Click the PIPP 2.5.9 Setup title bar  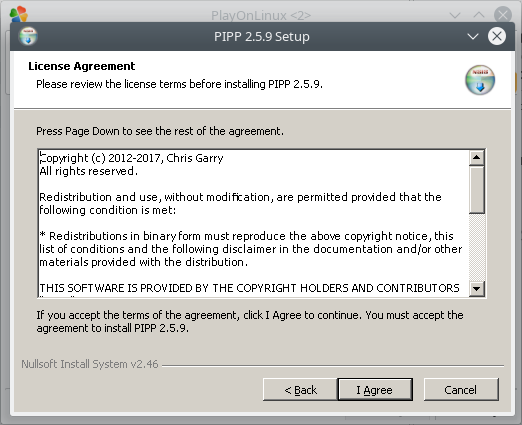pyautogui.click(x=262, y=36)
